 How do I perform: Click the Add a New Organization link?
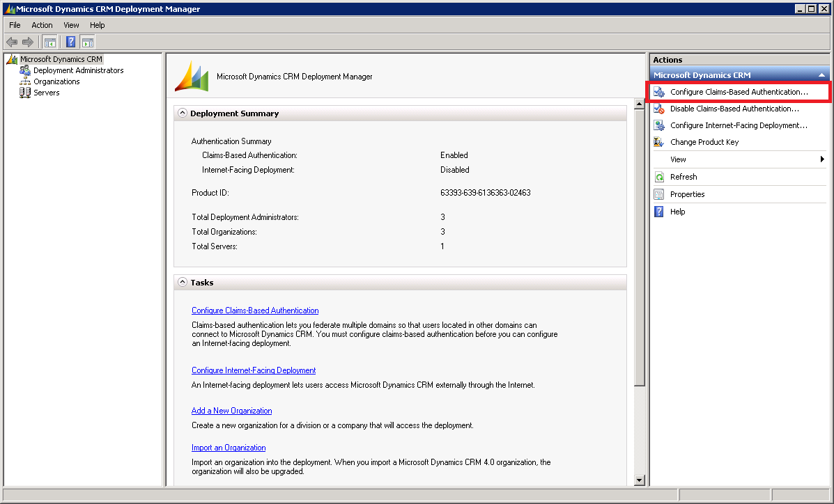coord(232,411)
